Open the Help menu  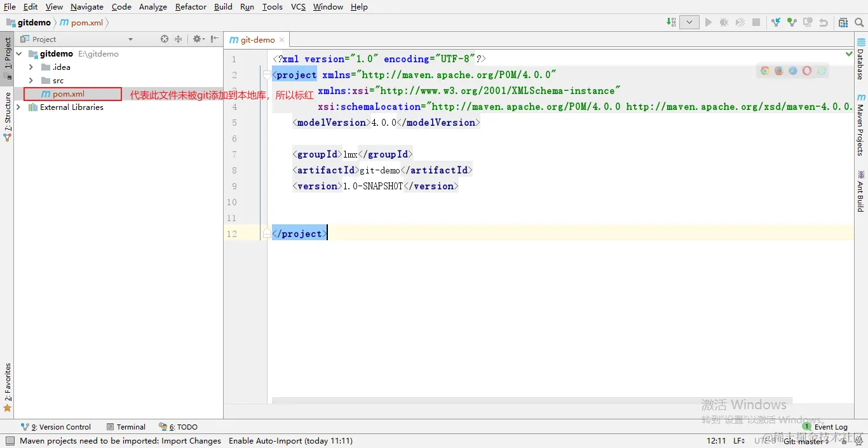(359, 6)
